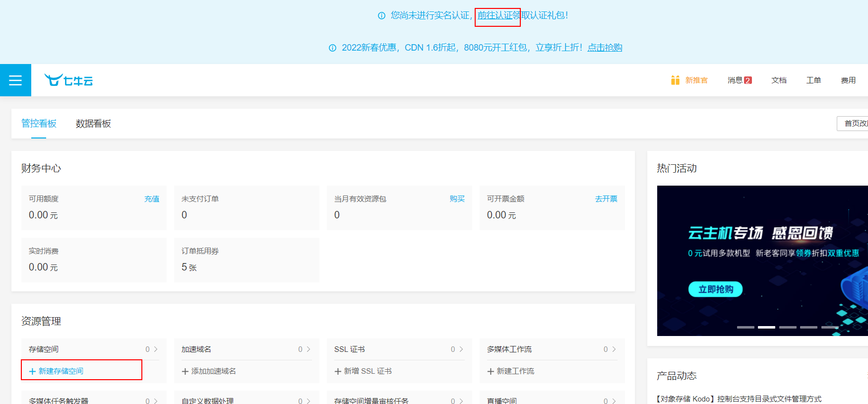Click the plus icon for 添加加速域名
Screen dimensions: 868x404
[x=185, y=371]
